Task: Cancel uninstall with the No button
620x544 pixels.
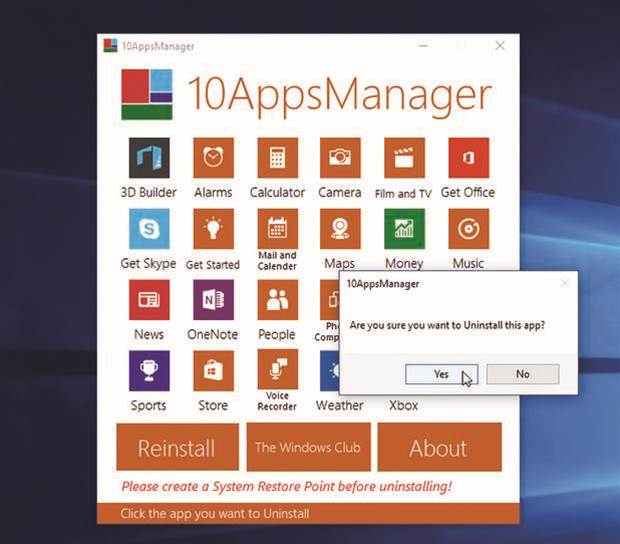Action: [x=523, y=374]
